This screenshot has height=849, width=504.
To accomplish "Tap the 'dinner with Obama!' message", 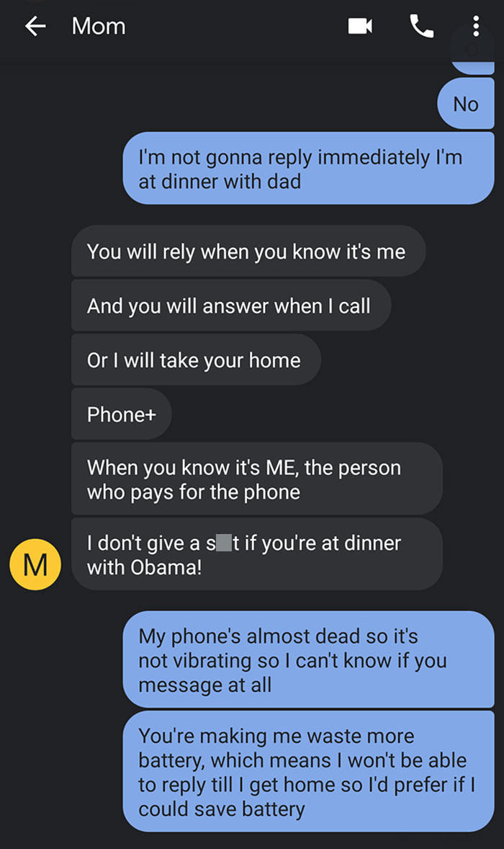I will (x=257, y=554).
